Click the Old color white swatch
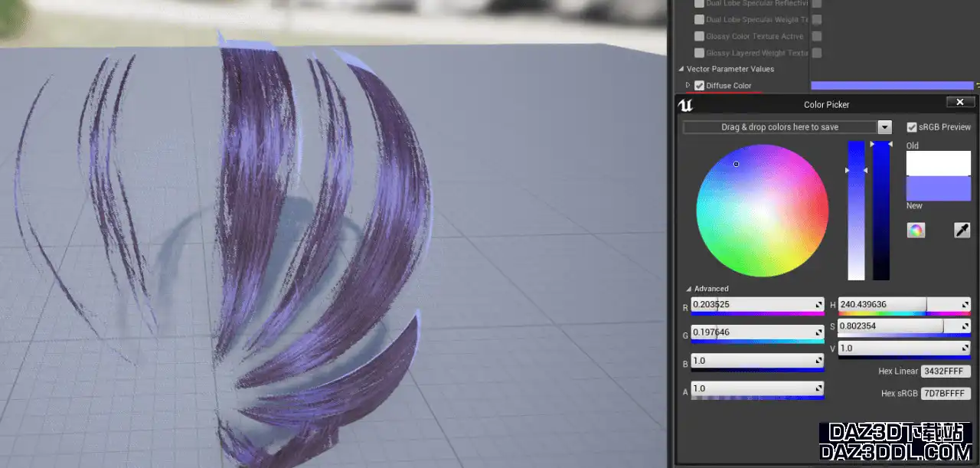 [939, 163]
